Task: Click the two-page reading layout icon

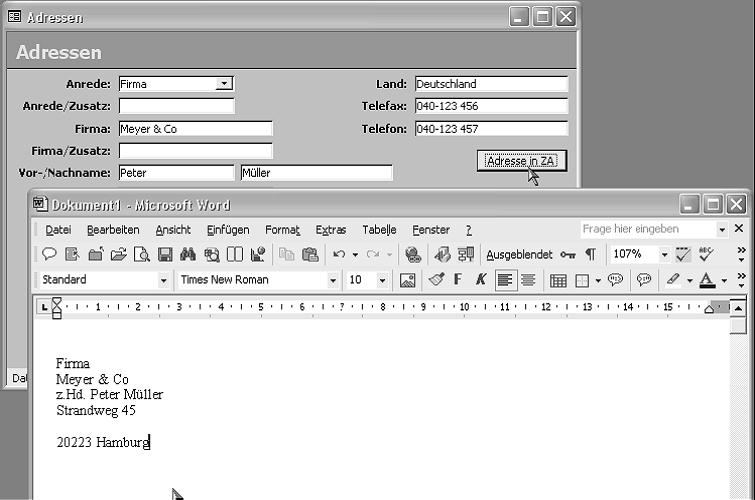Action: [x=234, y=254]
